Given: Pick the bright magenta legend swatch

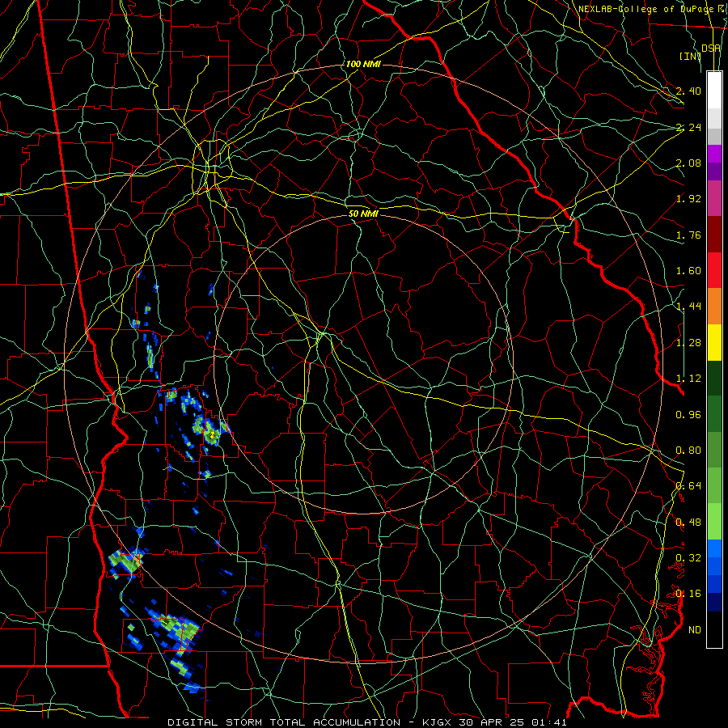Looking at the screenshot, I should coord(714,154).
